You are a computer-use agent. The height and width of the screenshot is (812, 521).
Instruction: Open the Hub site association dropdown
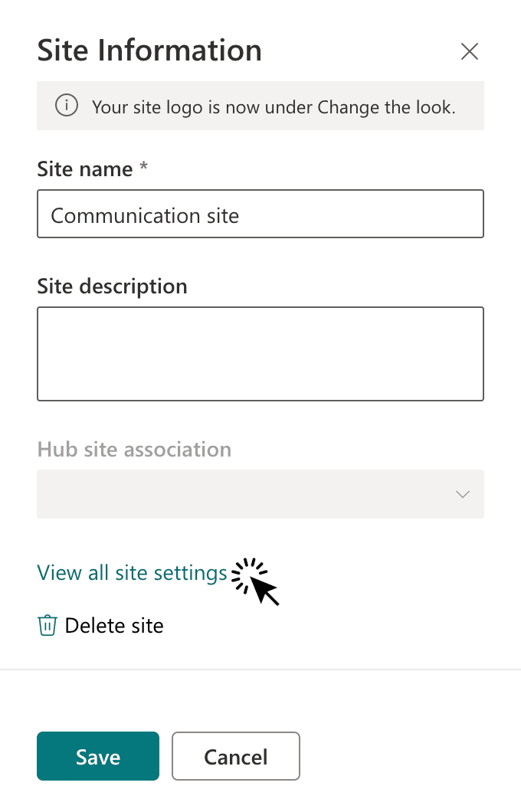pyautogui.click(x=260, y=494)
